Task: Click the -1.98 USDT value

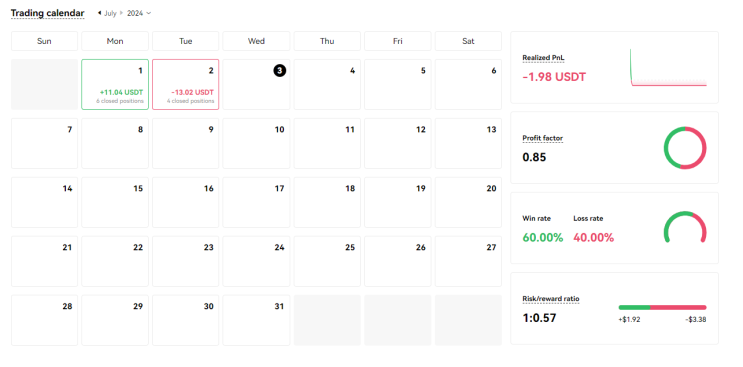Action: click(x=554, y=77)
